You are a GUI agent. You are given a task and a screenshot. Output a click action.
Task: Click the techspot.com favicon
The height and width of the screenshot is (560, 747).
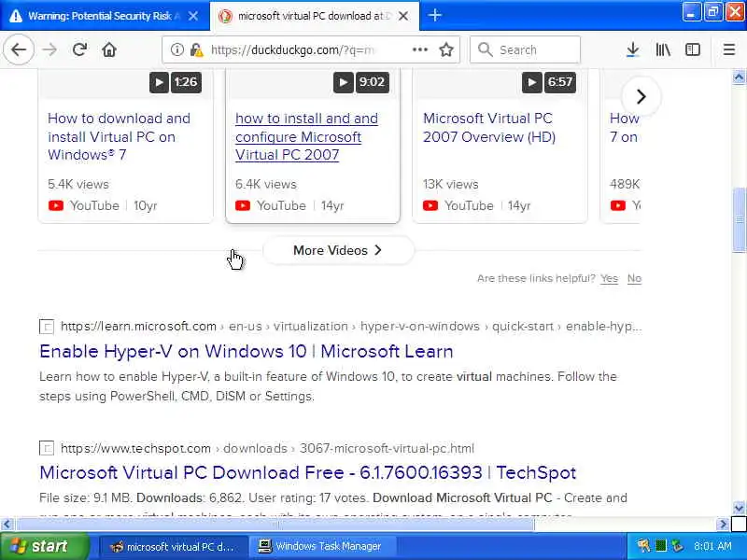click(46, 449)
